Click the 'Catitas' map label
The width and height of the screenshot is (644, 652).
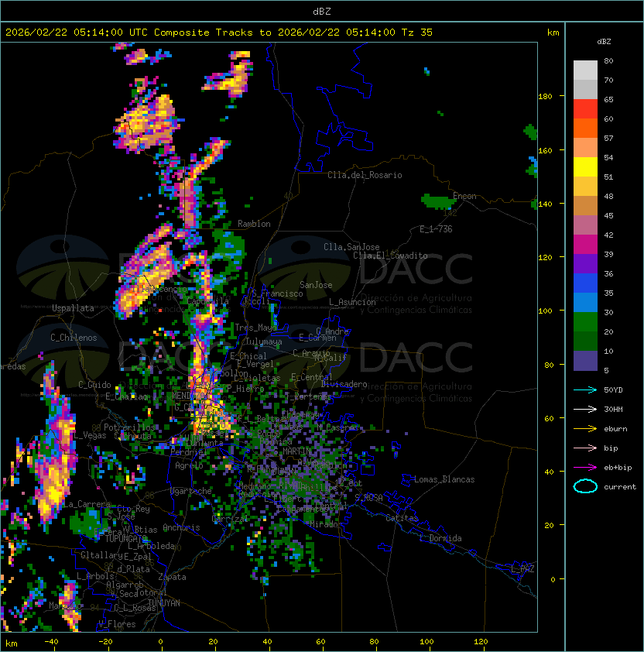click(x=402, y=518)
